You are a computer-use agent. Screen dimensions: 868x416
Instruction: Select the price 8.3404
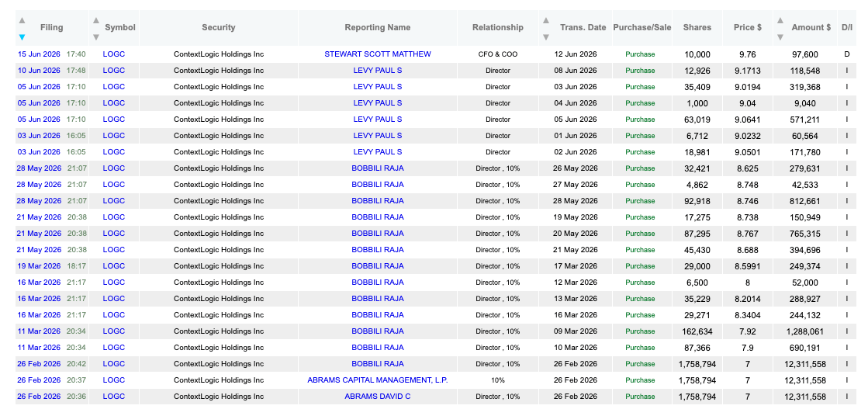click(x=747, y=314)
